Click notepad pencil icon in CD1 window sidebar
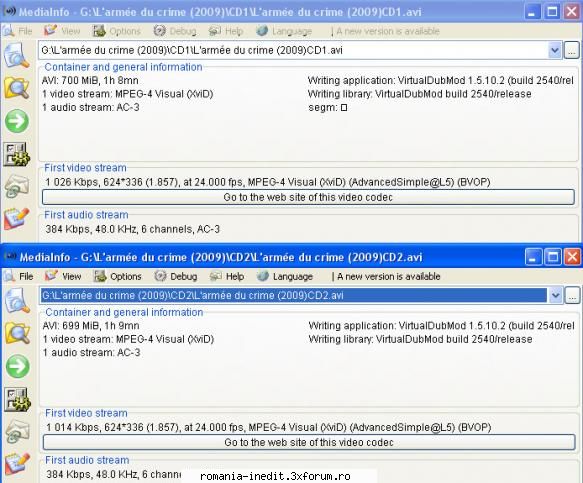This screenshot has height=483, width=583. (x=16, y=219)
